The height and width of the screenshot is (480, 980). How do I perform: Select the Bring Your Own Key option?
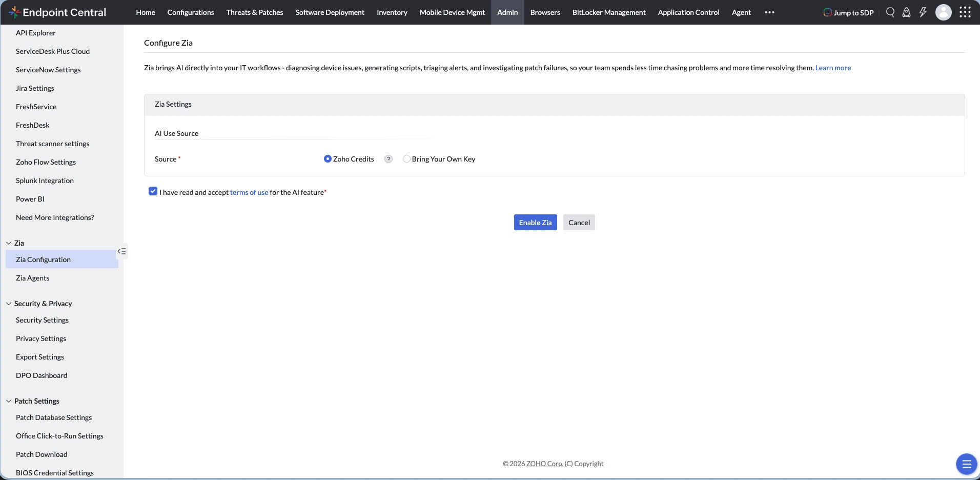[x=406, y=159]
